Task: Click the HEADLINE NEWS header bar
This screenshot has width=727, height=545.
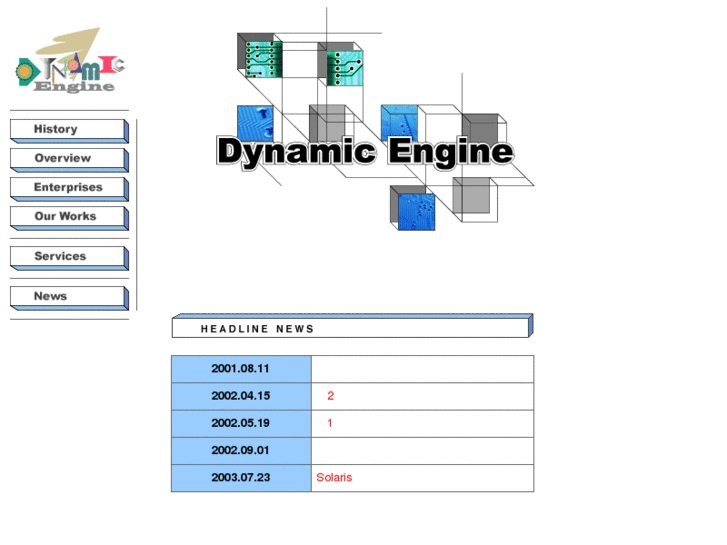Action: tap(352, 326)
